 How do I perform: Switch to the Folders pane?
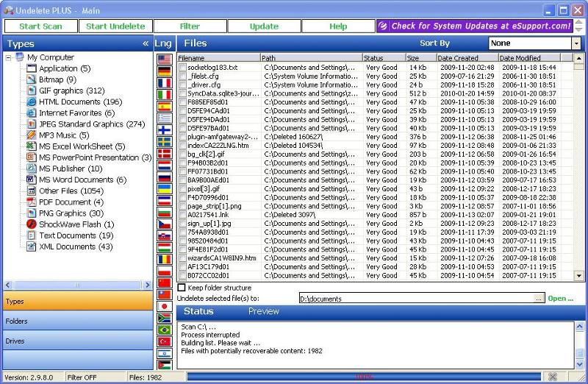coord(78,321)
